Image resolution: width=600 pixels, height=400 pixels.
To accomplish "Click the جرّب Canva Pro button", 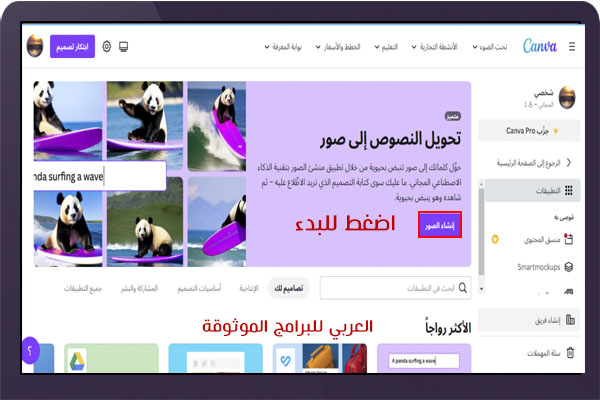I will click(x=529, y=131).
